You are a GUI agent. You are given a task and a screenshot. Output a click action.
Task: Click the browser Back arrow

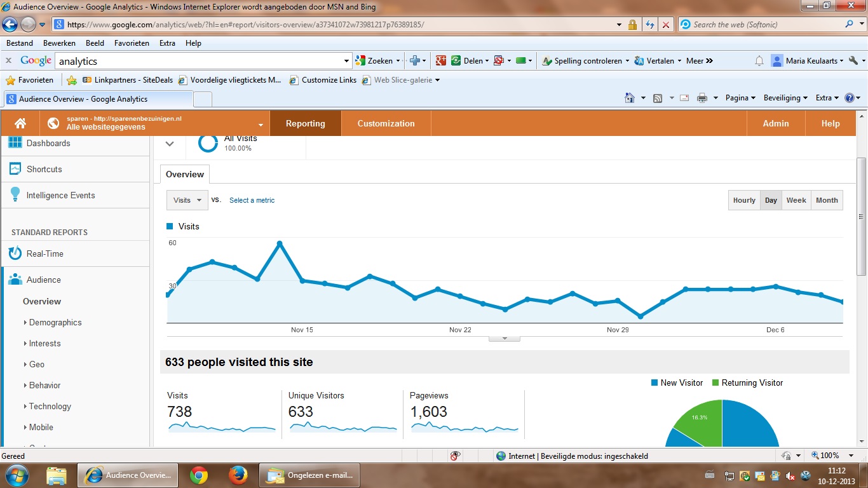(10, 25)
